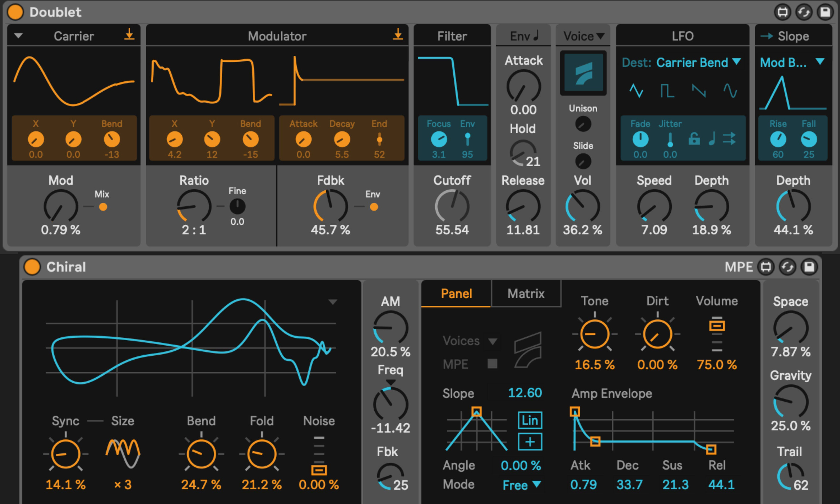The height and width of the screenshot is (504, 840).
Task: Toggle Mod Mix switch
Action: 103,207
